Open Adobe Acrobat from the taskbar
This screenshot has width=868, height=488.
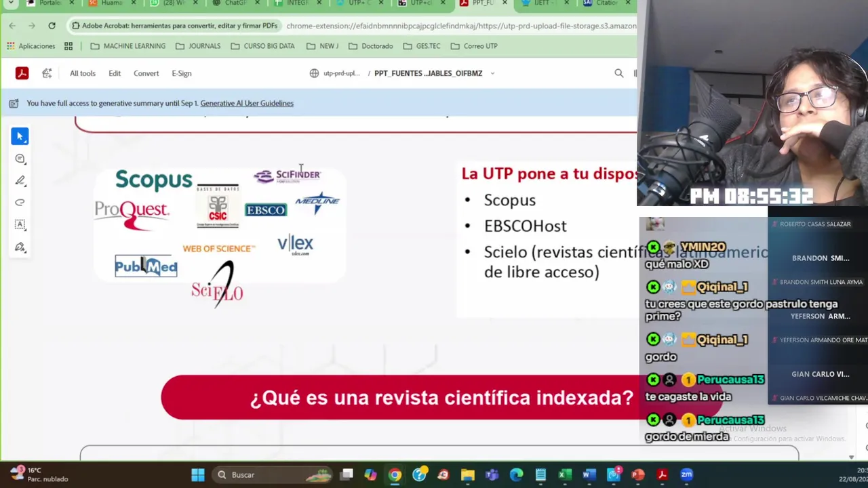click(663, 475)
